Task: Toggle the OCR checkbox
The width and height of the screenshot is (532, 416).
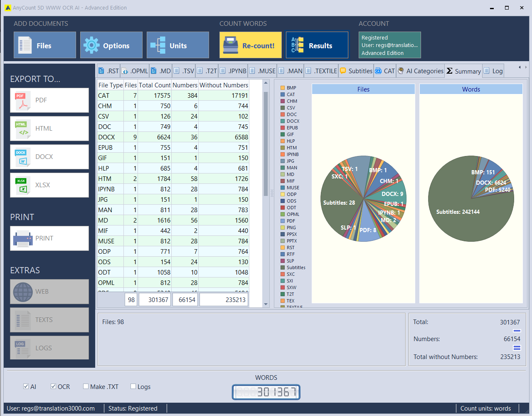Action: 54,386
